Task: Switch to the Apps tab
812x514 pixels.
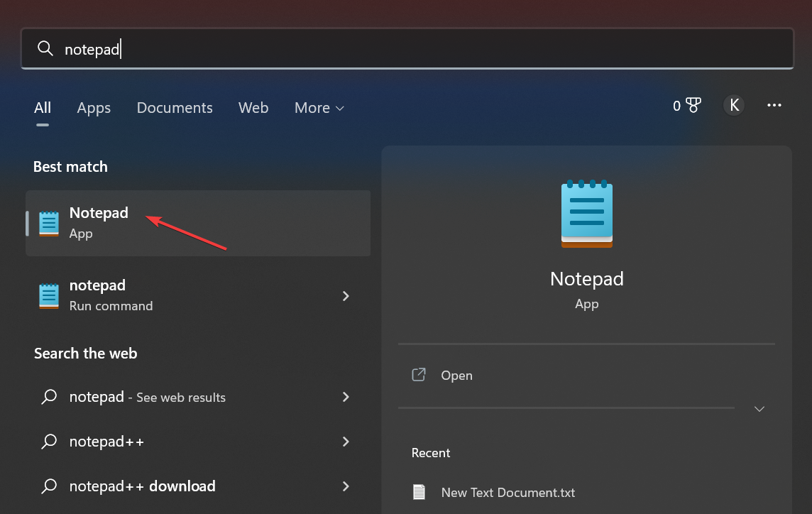Action: pyautogui.click(x=93, y=108)
